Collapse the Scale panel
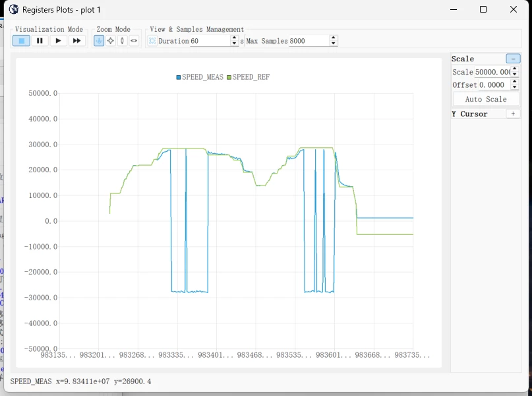The image size is (532, 396). [513, 59]
